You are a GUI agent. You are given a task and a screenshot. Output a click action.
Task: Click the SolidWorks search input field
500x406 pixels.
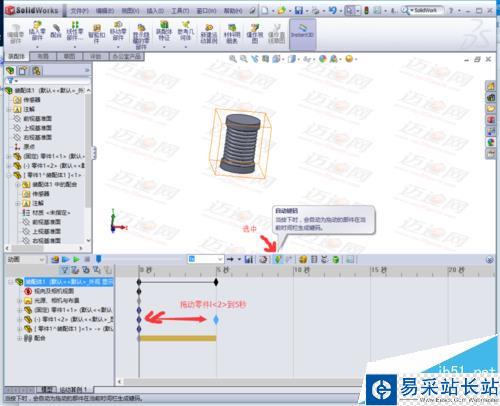426,11
